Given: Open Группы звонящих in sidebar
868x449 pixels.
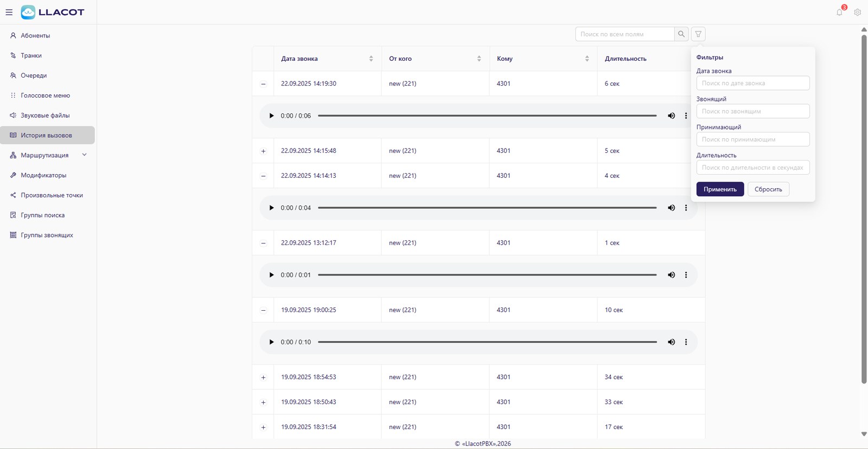Looking at the screenshot, I should 47,235.
